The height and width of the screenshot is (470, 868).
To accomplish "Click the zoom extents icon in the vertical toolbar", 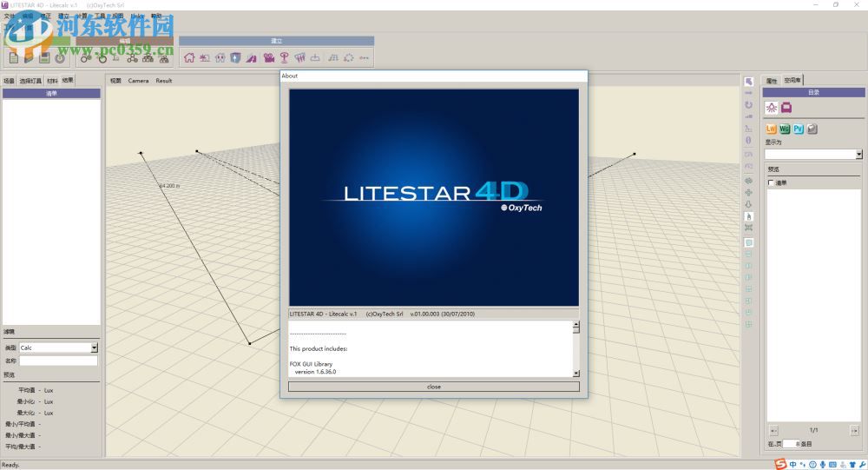I will [x=748, y=228].
